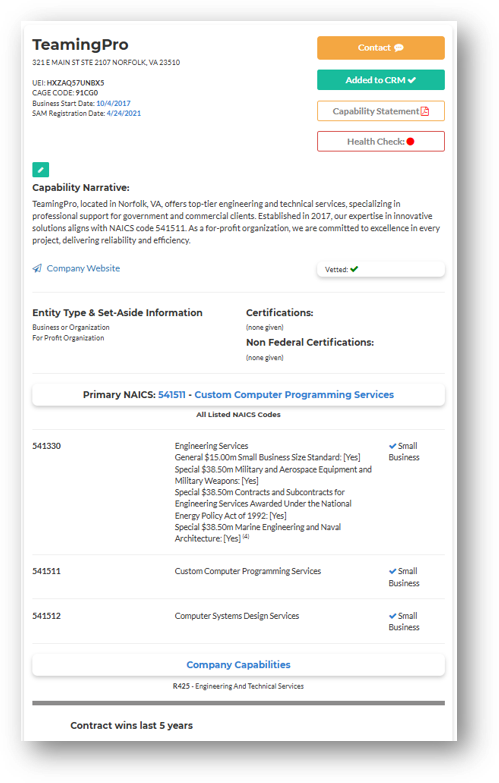Click Small Business checkmark for 541511 row
499x783 pixels.
click(393, 571)
